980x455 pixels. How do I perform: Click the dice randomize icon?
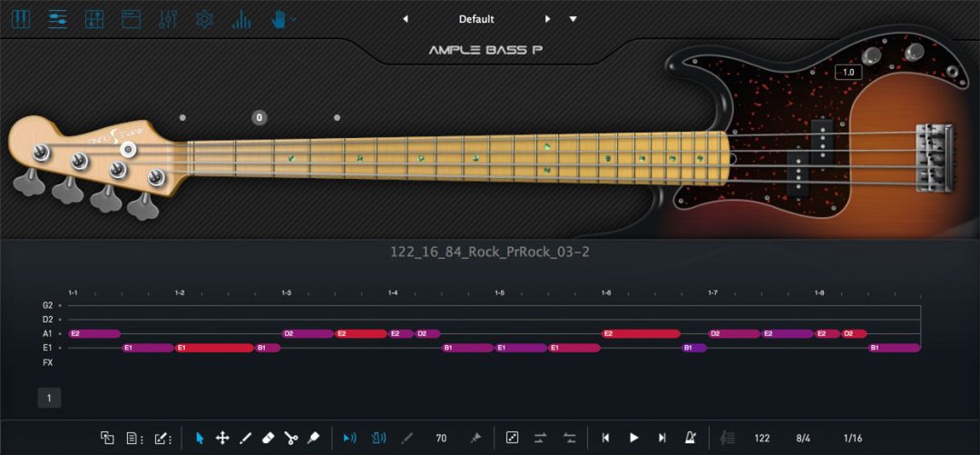point(512,438)
